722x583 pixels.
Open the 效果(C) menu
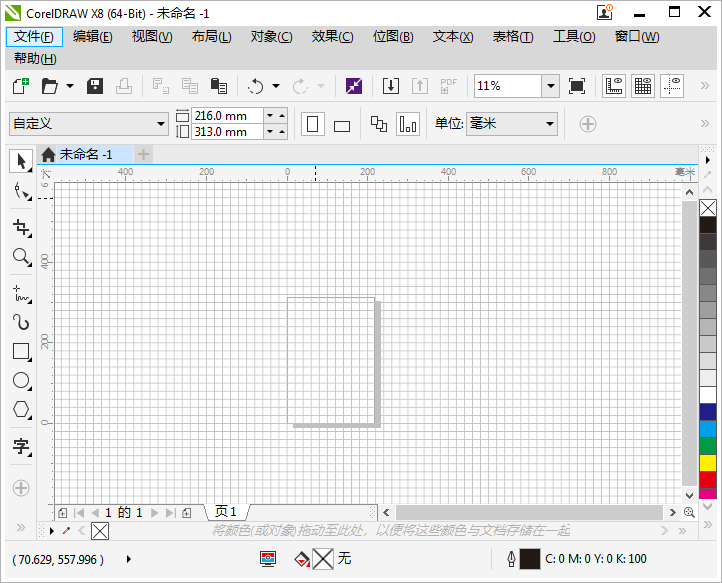click(332, 37)
